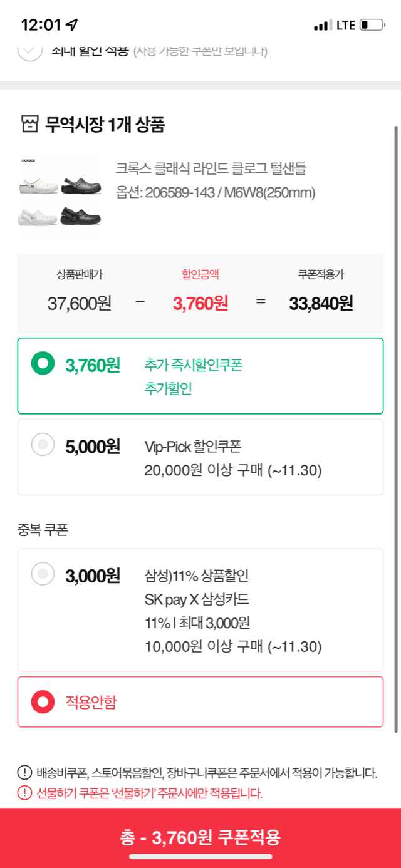Tap the store icon beside 무역시장
401x868 pixels.
(29, 124)
